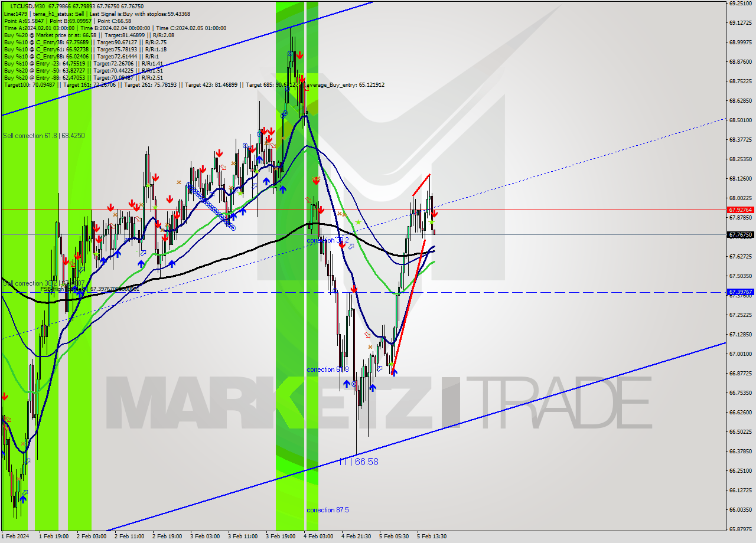Click 'average_Buy_entry: 65.121912' text

(345, 84)
